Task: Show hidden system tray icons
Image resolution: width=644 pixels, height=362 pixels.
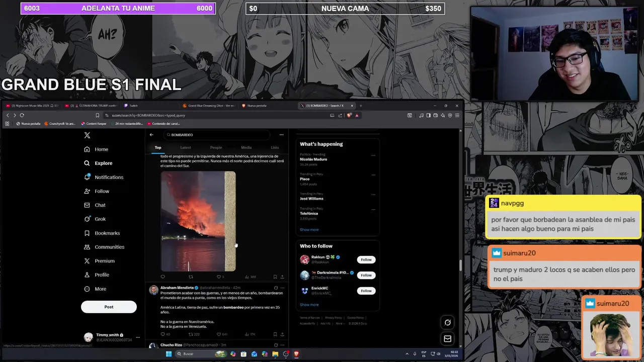Action: 407,354
